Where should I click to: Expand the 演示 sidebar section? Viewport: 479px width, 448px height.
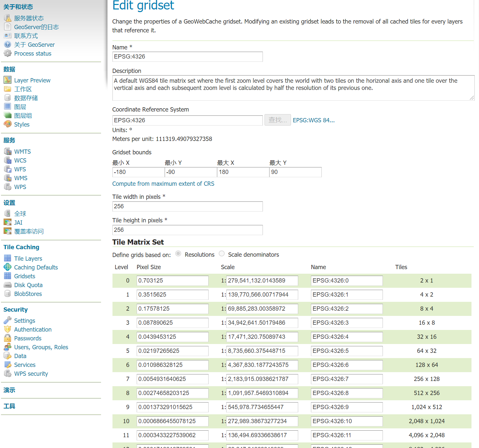(9, 390)
